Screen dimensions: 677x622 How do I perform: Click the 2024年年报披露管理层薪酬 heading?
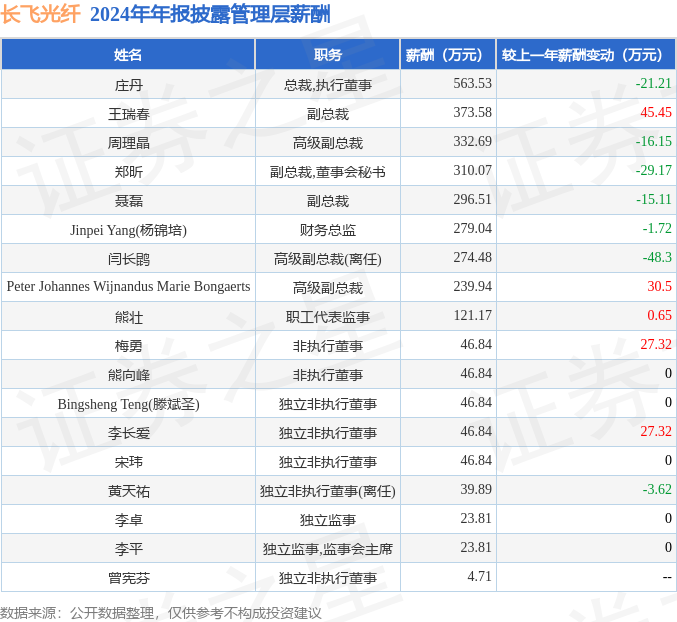[210, 14]
